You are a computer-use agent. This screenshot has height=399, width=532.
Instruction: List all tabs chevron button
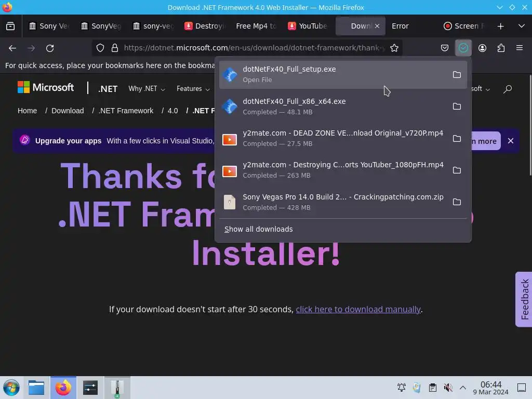(522, 26)
